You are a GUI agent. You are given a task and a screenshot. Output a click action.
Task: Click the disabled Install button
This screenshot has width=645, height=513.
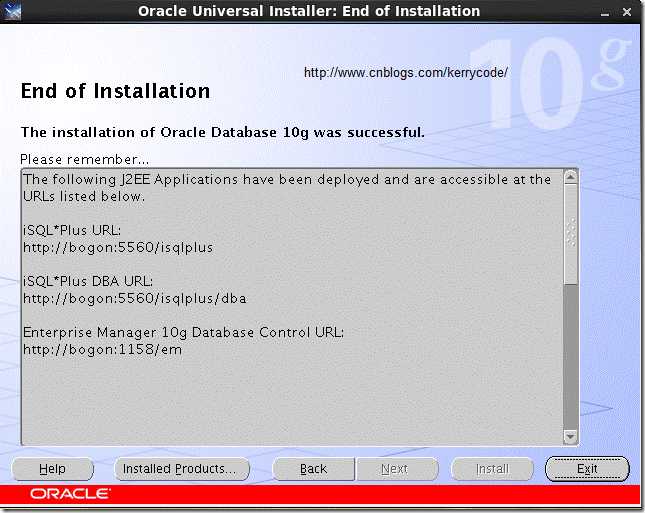pos(492,469)
